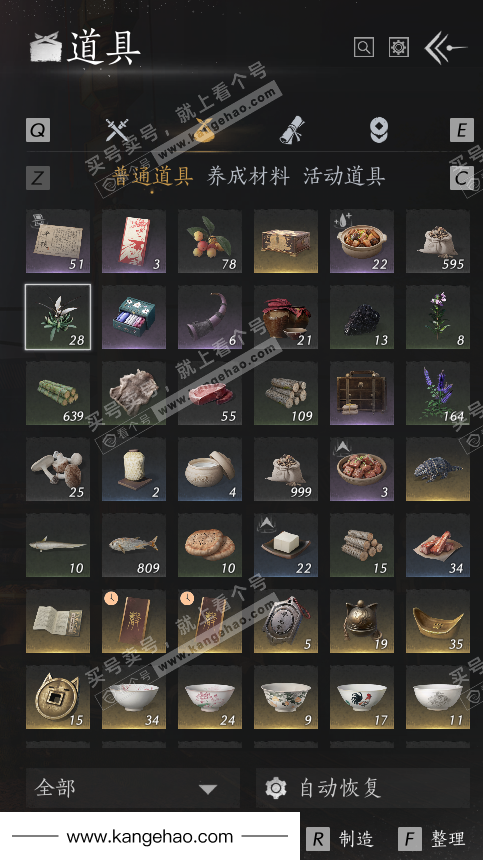Select the lychee fruit item with 78
Image resolution: width=483 pixels, height=860 pixels.
click(x=210, y=241)
